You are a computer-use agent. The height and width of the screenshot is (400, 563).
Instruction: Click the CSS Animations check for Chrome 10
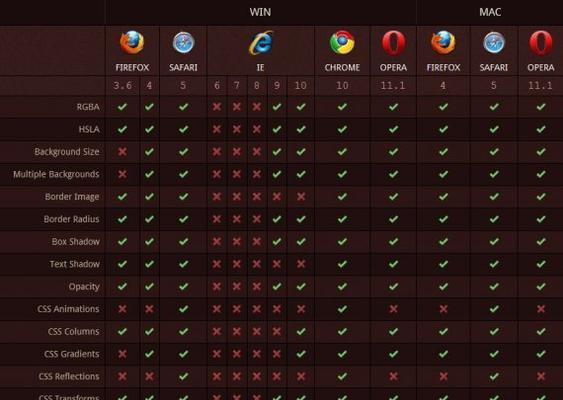(342, 309)
